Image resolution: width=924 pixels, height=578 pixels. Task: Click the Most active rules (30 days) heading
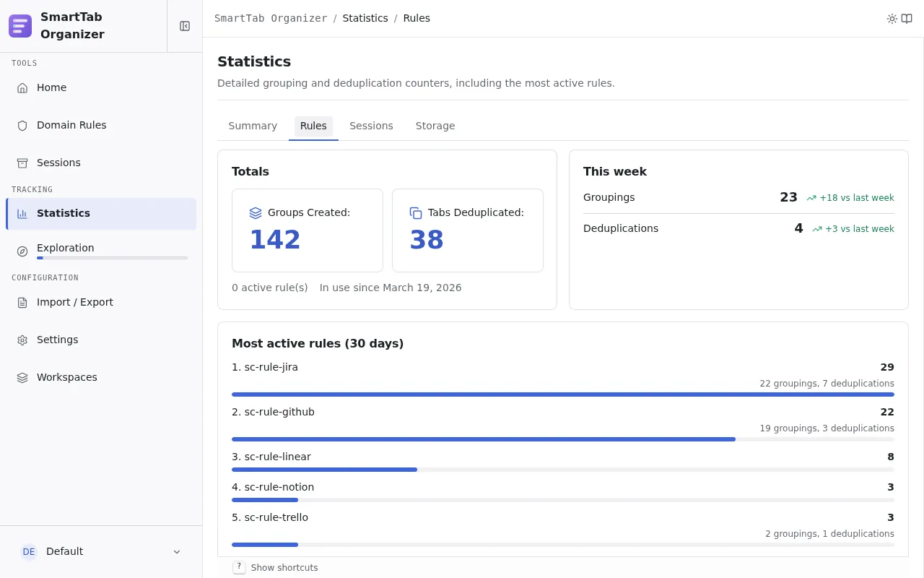pos(318,343)
